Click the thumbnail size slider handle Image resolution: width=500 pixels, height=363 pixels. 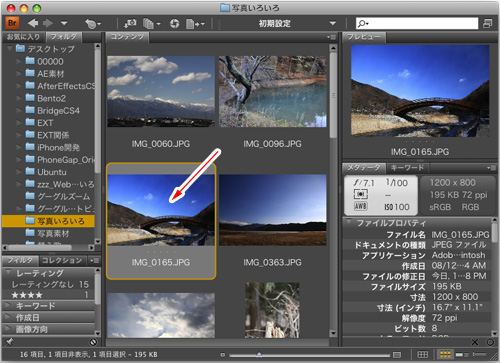(x=259, y=354)
